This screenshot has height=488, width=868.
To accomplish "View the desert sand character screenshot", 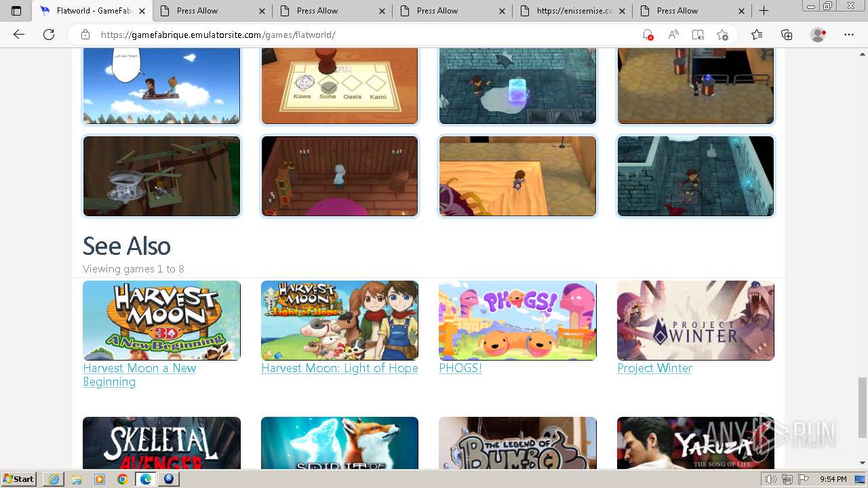I will [x=517, y=176].
